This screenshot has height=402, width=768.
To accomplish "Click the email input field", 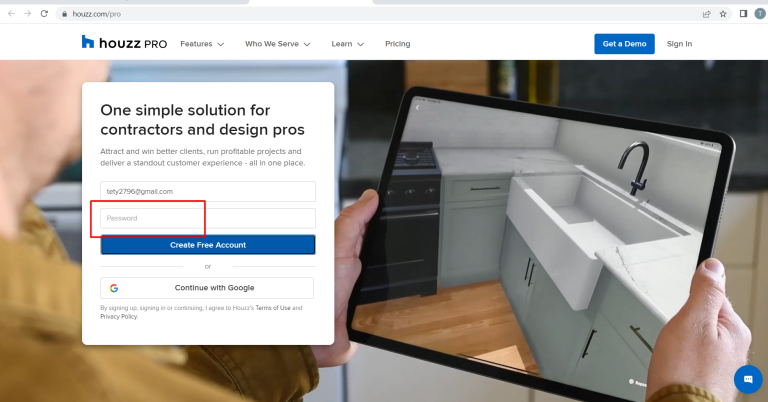I will (208, 191).
